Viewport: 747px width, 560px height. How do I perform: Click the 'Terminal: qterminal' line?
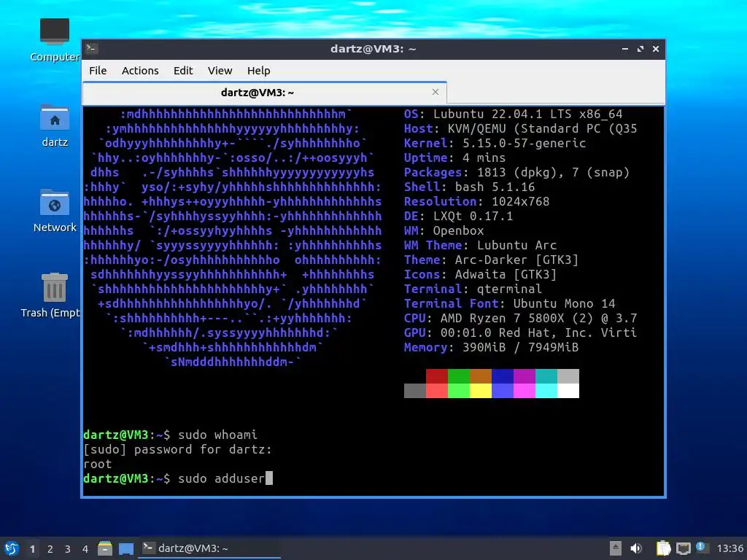pyautogui.click(x=473, y=289)
